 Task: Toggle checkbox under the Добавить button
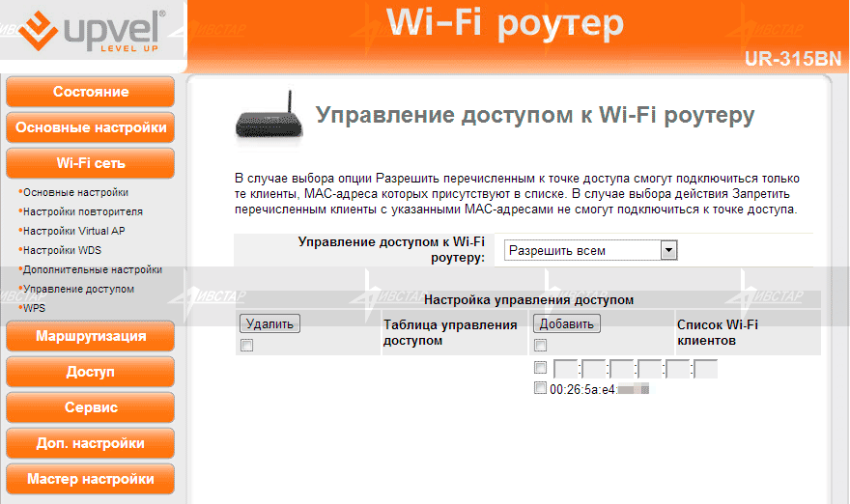click(x=540, y=346)
